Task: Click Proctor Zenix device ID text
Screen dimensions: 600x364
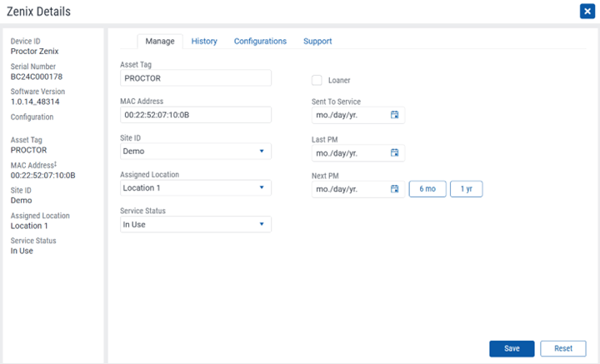Action: click(x=34, y=52)
